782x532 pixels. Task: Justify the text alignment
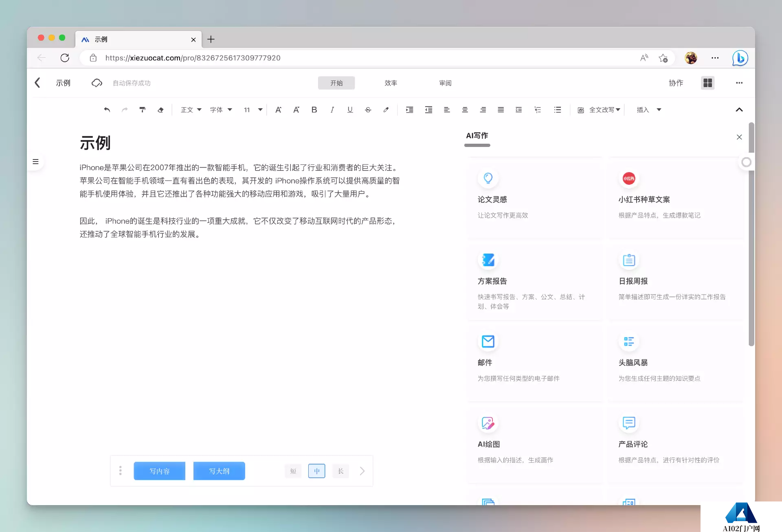tap(501, 109)
